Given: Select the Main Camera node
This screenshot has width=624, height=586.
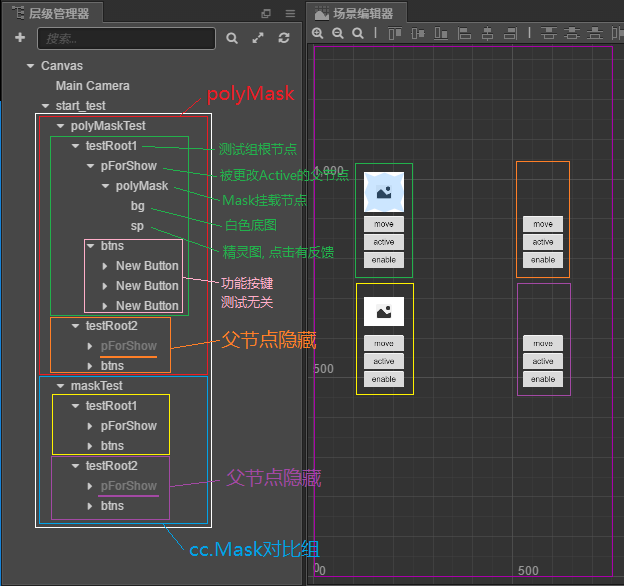Looking at the screenshot, I should [x=92, y=86].
